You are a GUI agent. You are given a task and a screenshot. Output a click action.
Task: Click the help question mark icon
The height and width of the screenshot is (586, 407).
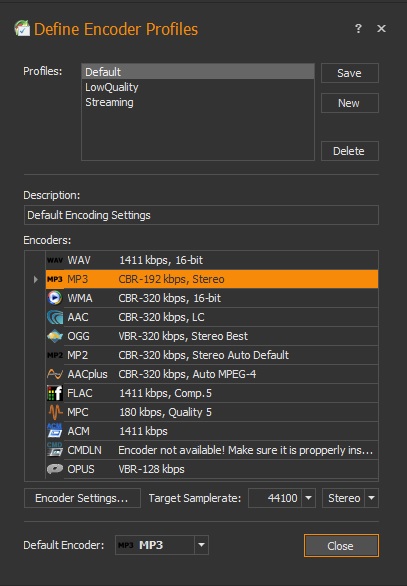[x=358, y=28]
